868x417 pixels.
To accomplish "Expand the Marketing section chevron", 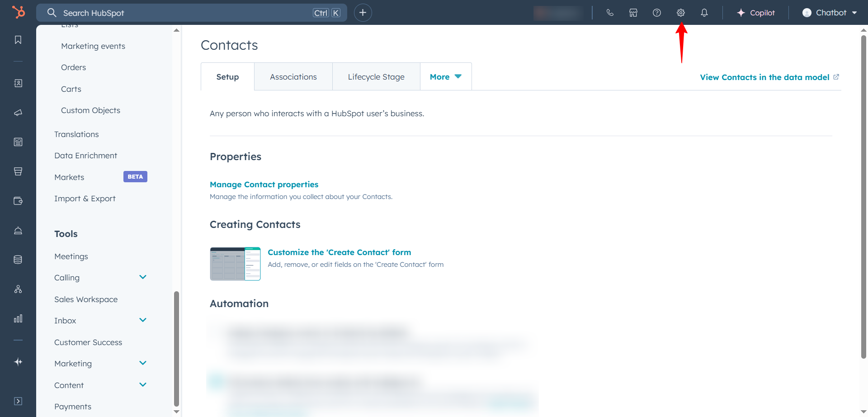I will 143,363.
